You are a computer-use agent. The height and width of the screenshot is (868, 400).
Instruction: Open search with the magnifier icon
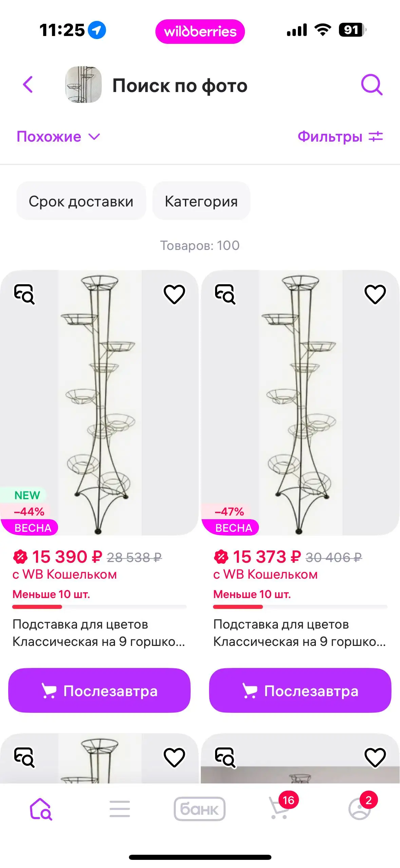(372, 85)
